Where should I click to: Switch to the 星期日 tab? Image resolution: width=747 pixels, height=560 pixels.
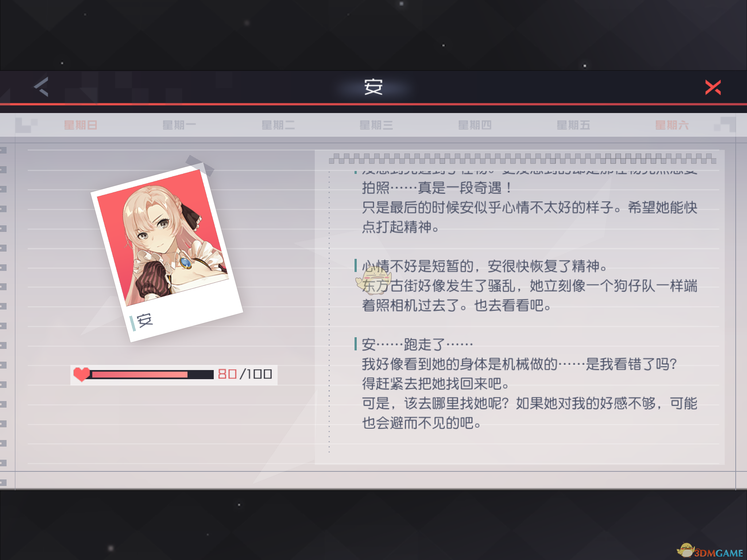click(81, 125)
